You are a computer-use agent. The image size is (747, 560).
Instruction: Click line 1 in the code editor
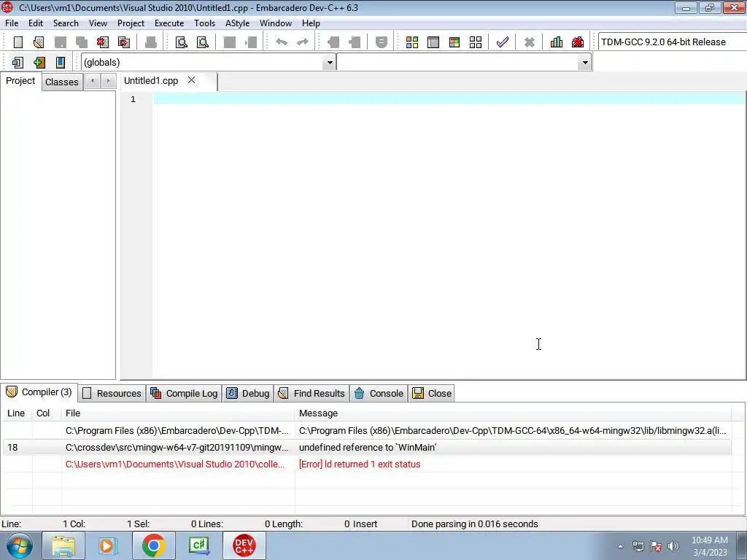click(x=449, y=98)
